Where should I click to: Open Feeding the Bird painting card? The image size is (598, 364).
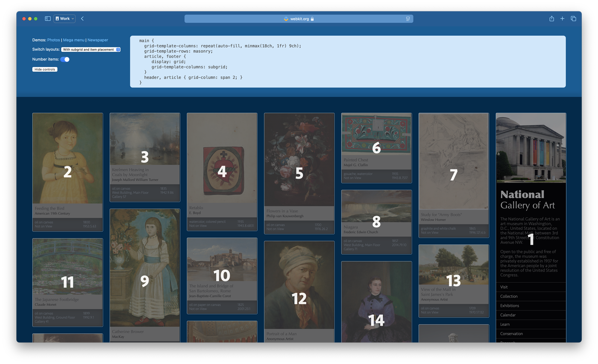68,172
